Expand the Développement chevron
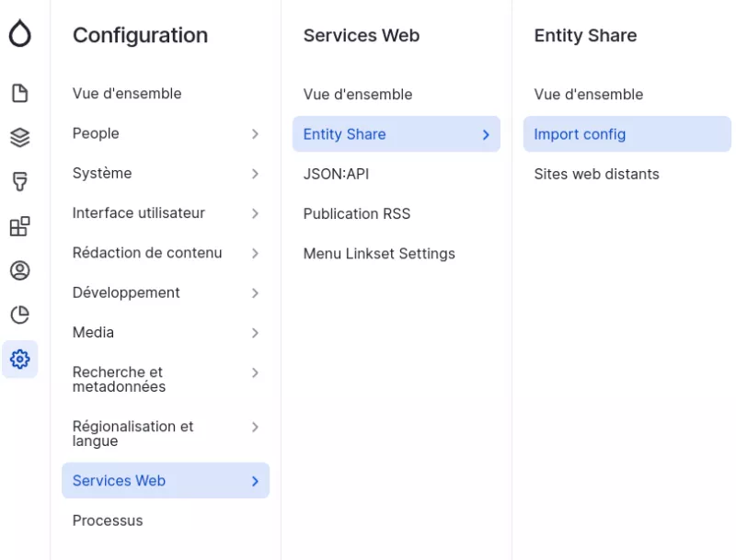This screenshot has height=560, width=736. tap(255, 293)
